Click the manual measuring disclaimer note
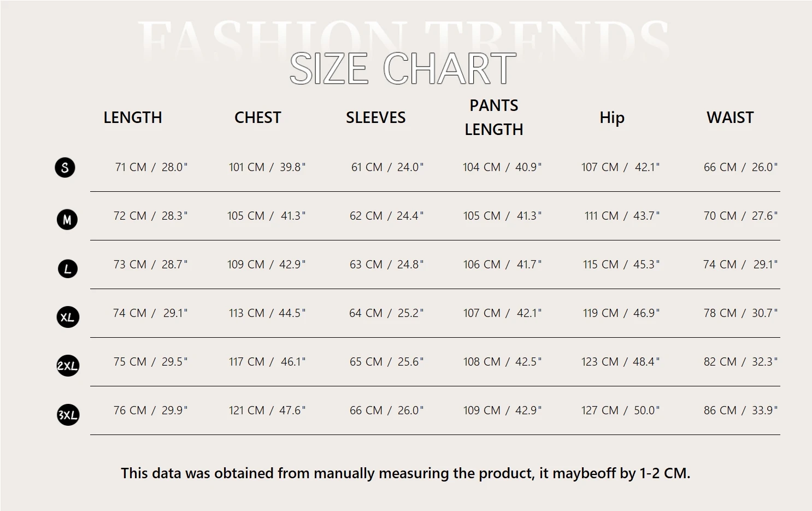 (x=405, y=473)
